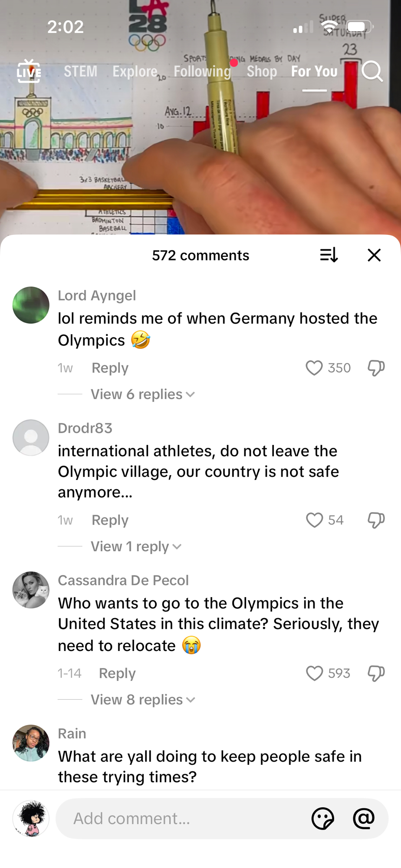
Task: Open Rain's profile picture
Action: (x=31, y=743)
